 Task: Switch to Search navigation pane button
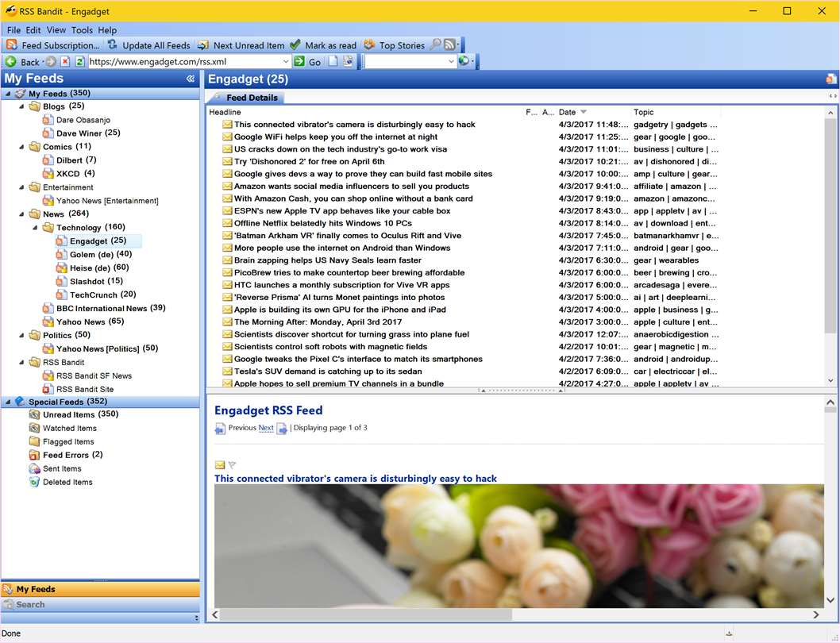point(101,604)
